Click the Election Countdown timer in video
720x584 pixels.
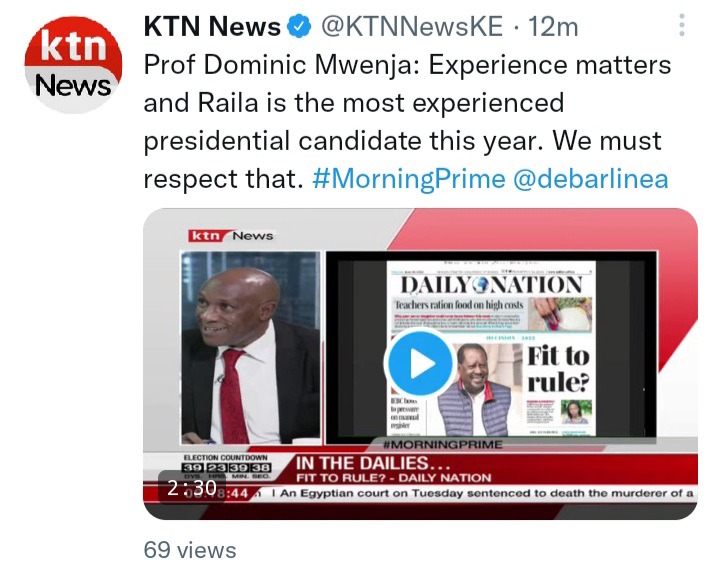tap(227, 467)
